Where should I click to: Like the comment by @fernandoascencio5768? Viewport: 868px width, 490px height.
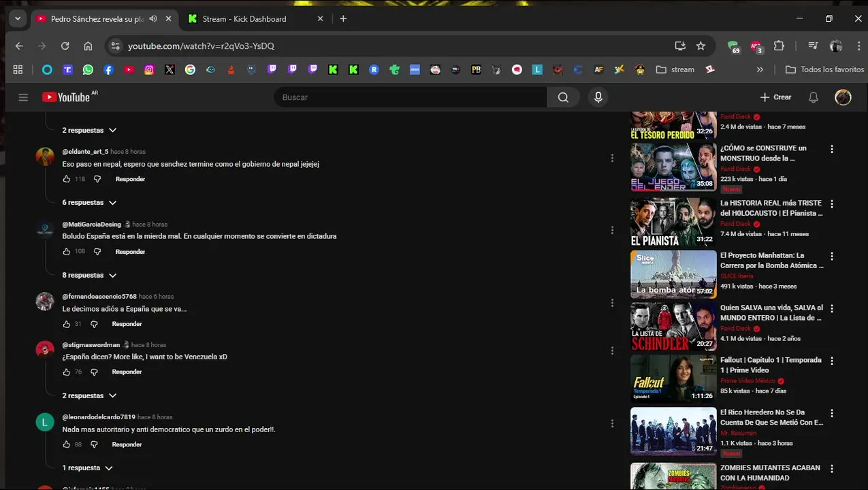66,324
